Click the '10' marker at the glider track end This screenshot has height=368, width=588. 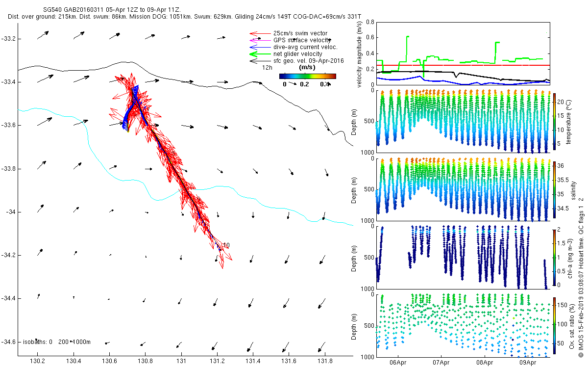[226, 245]
